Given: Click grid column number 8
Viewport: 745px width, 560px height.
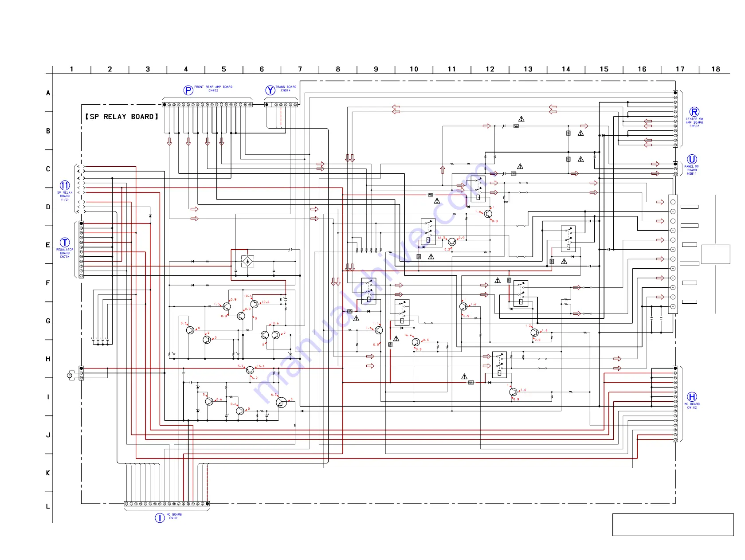Looking at the screenshot, I should click(x=338, y=69).
